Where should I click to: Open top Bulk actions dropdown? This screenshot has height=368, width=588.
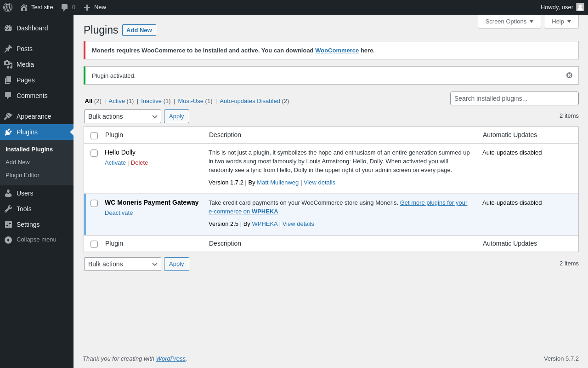[123, 116]
